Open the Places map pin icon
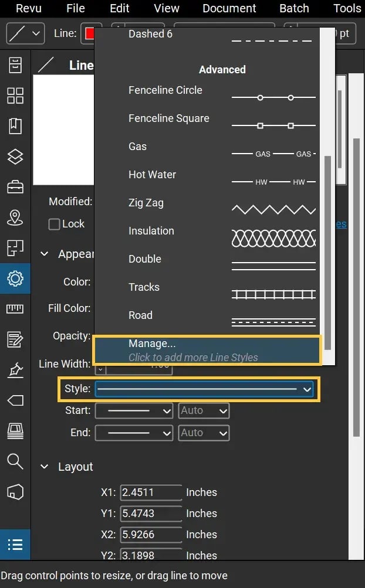Viewport: 365px width, 588px height. click(15, 217)
